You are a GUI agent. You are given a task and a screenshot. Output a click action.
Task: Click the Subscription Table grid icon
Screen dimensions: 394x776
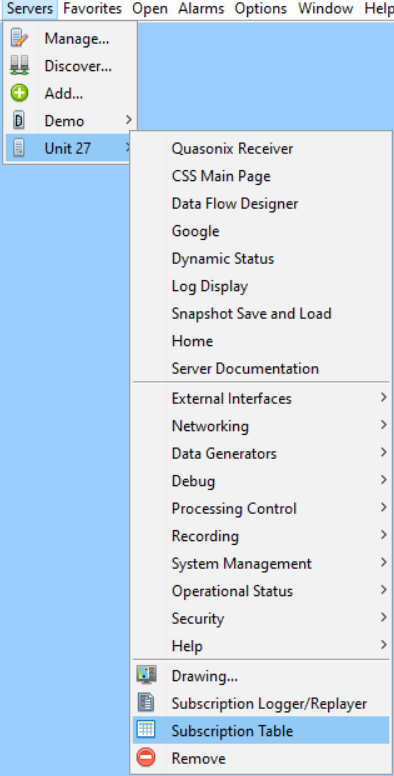click(x=146, y=730)
